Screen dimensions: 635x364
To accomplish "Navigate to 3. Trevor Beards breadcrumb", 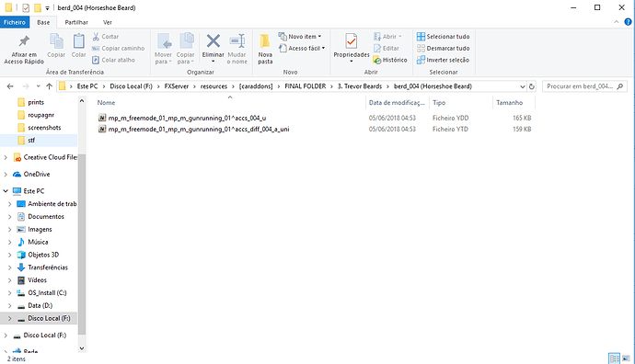I will (x=360, y=86).
